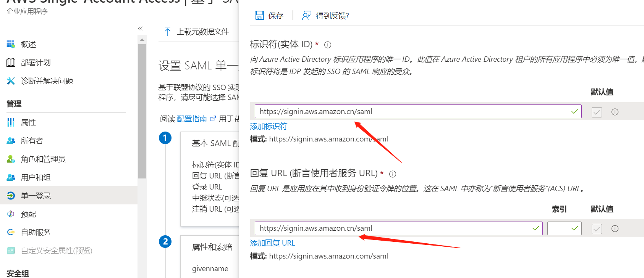Click the sidebar scrollbar thumb
644x278 pixels.
pos(142,111)
